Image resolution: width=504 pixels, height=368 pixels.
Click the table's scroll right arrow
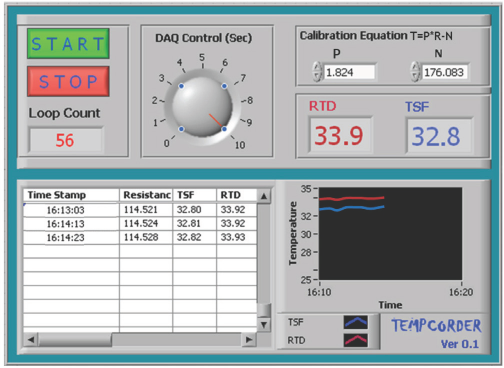point(249,340)
